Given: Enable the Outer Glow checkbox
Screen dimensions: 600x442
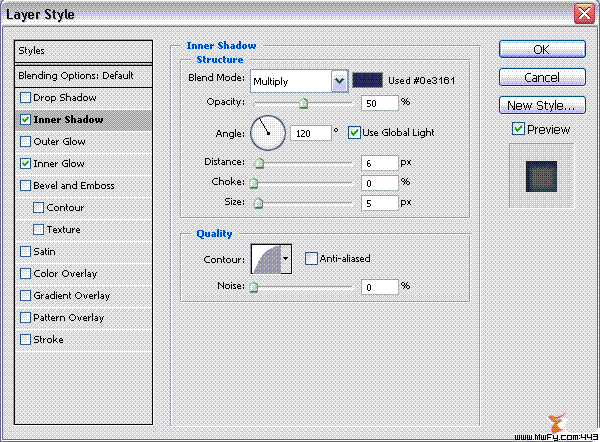Looking at the screenshot, I should 25,142.
